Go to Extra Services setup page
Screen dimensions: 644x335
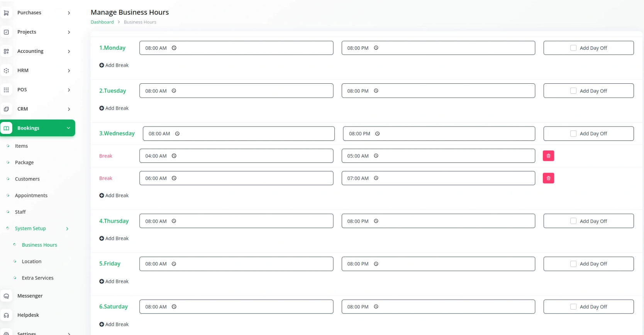pyautogui.click(x=37, y=278)
